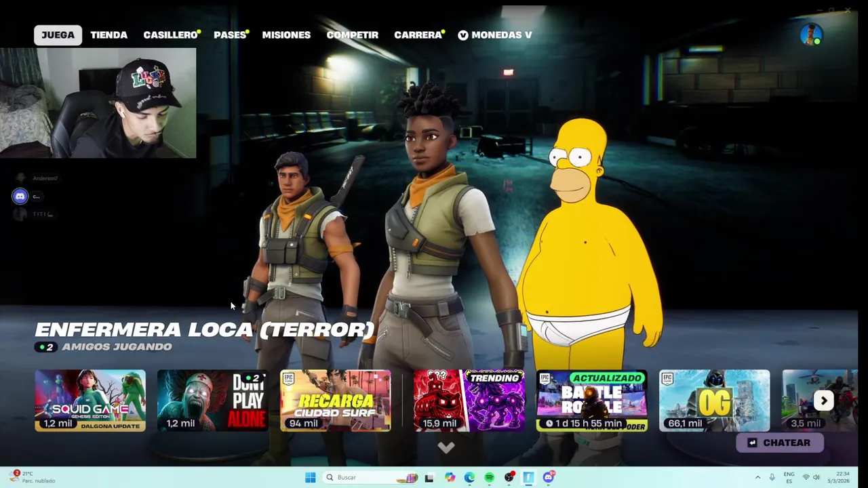Click the V-Bucks coin icon

[463, 35]
